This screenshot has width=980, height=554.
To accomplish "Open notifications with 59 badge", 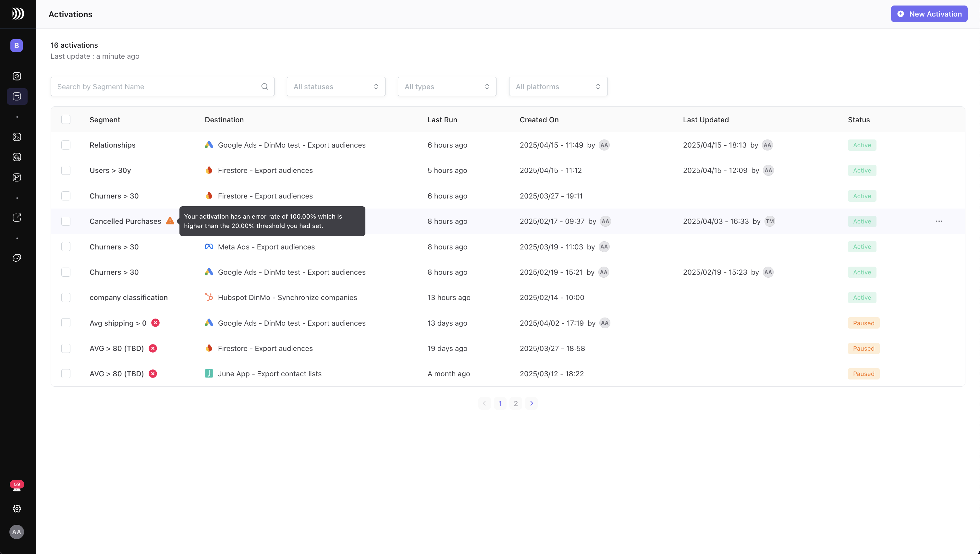I will pos(17,486).
